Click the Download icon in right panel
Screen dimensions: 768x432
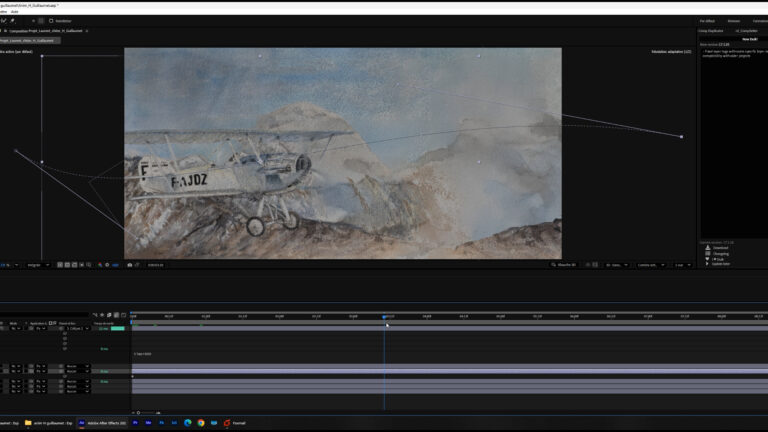coord(708,248)
